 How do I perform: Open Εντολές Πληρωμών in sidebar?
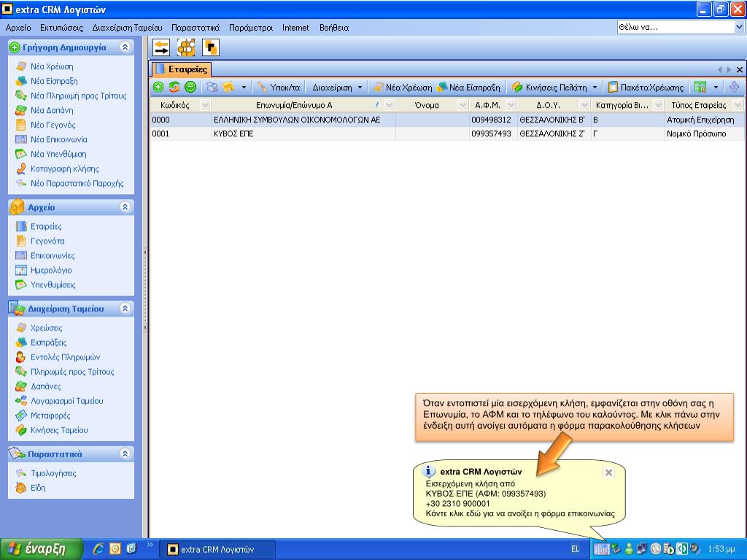coord(65,357)
